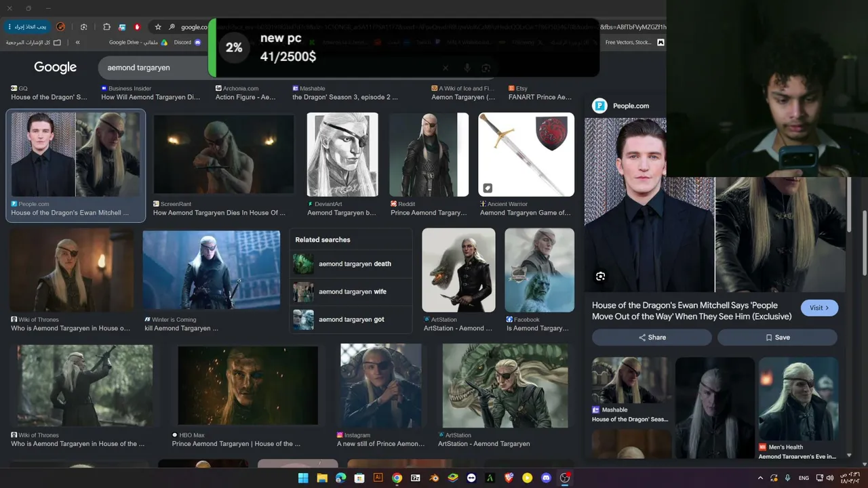The height and width of the screenshot is (488, 868).
Task: Click the red stop-hand ad blocker extension icon
Action: click(137, 27)
